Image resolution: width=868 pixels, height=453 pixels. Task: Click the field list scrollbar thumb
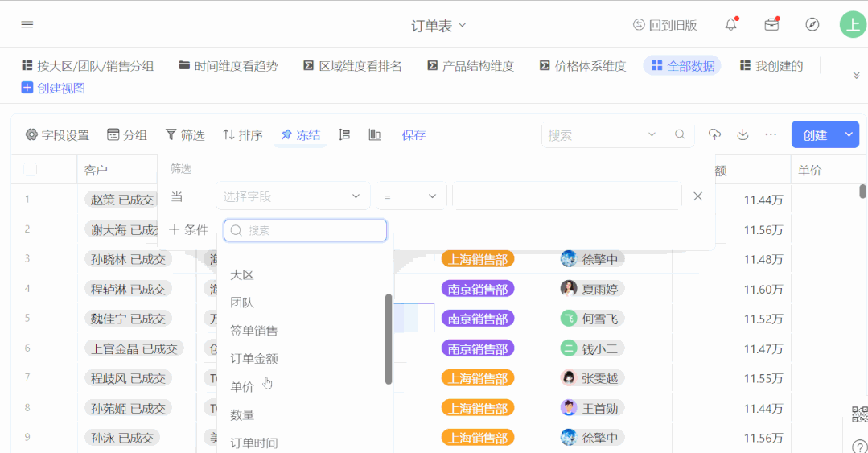point(389,338)
